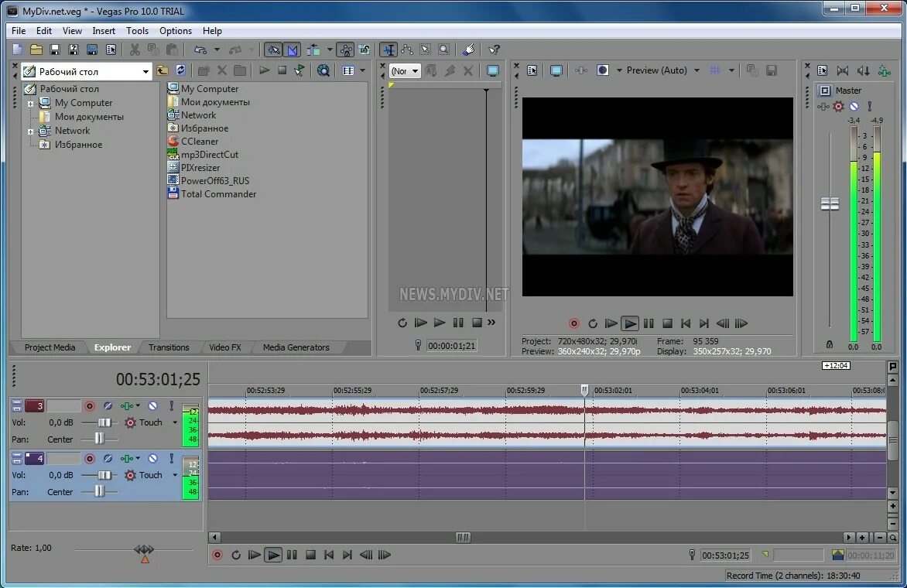Image resolution: width=907 pixels, height=588 pixels.
Task: Open the Explorer Views dropdown arrow
Action: (x=363, y=70)
